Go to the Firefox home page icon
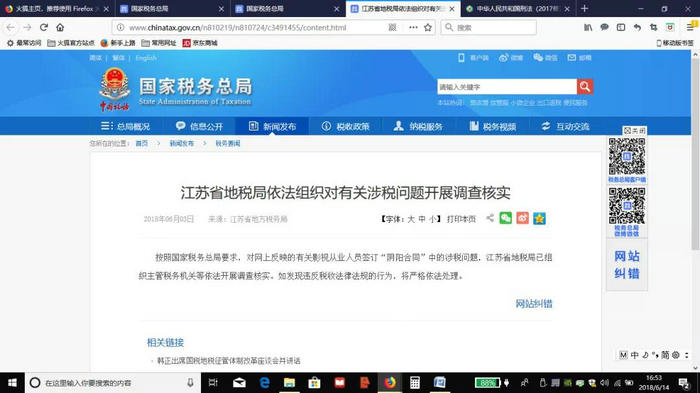This screenshot has height=393, width=700. [x=60, y=27]
